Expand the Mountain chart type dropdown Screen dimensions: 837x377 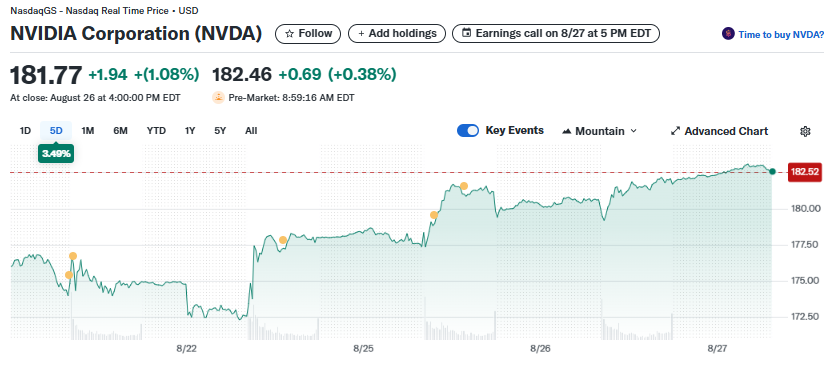(599, 131)
